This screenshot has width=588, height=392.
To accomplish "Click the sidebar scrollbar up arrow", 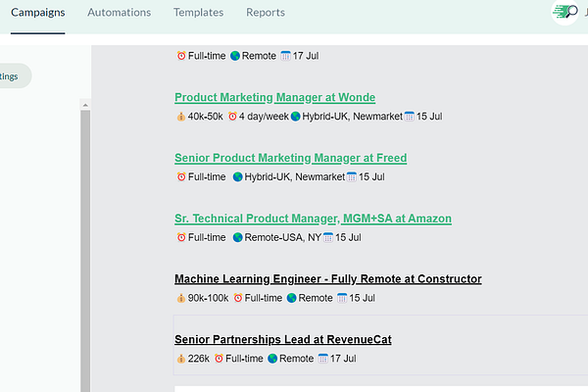I will point(85,105).
